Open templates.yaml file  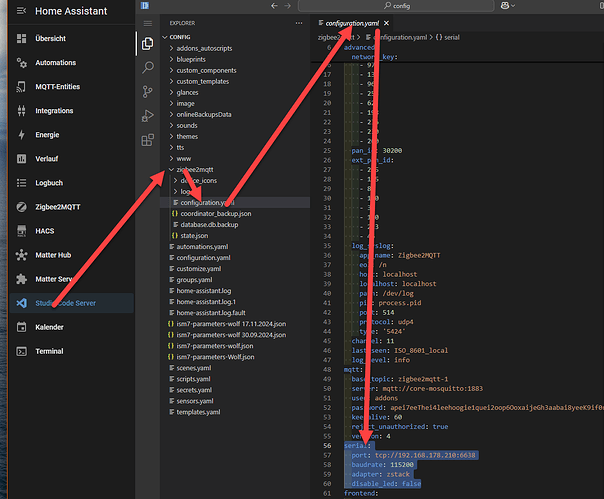point(198,412)
